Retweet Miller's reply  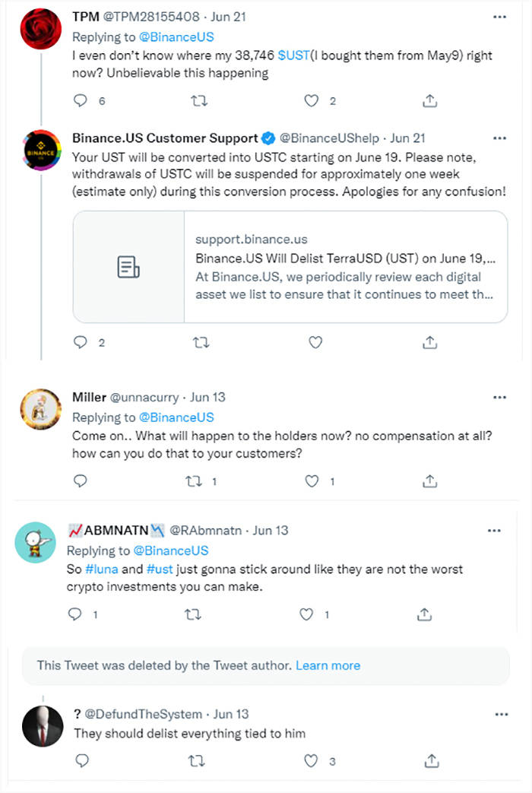[195, 480]
